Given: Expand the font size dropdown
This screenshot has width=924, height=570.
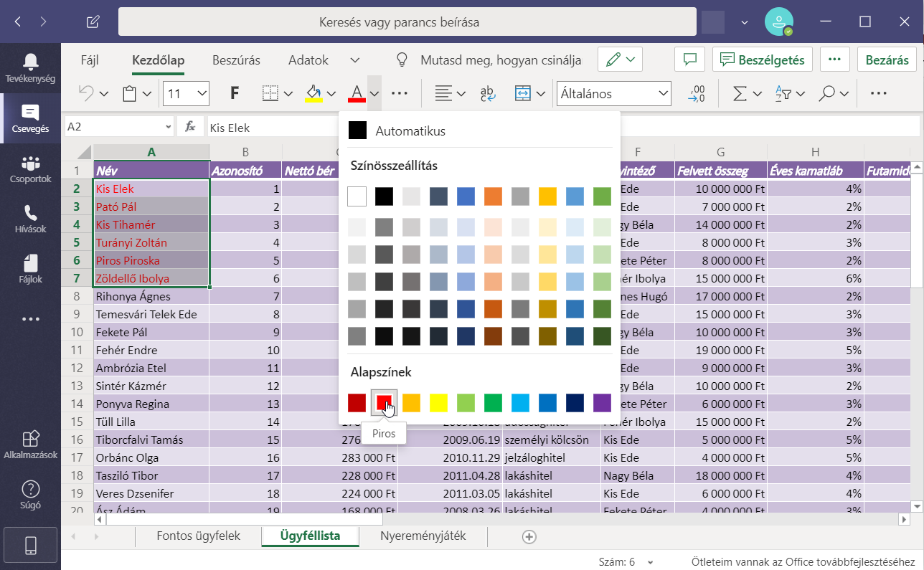Looking at the screenshot, I should 202,93.
